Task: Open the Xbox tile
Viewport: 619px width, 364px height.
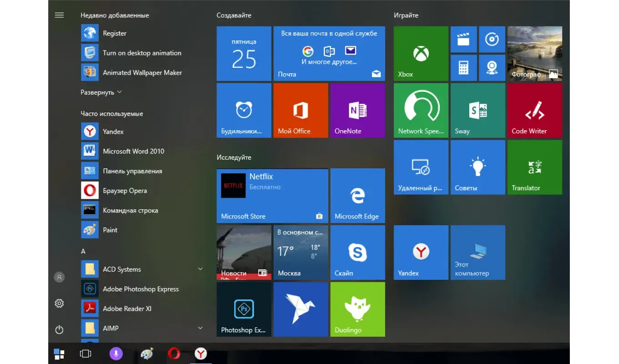Action: click(421, 54)
